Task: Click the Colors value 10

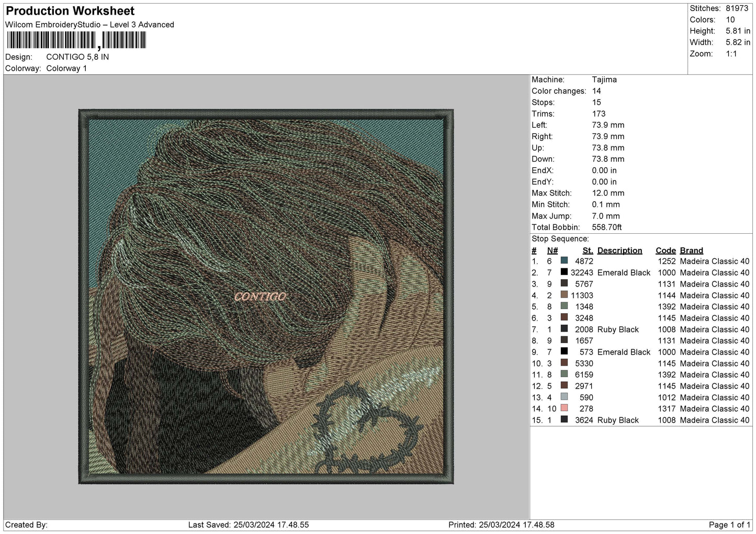Action: click(730, 20)
